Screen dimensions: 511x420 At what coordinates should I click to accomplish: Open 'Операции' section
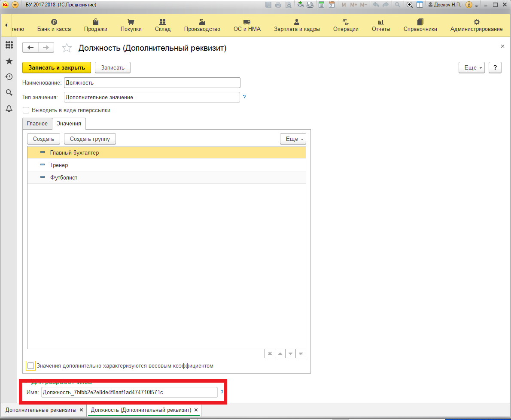(346, 25)
